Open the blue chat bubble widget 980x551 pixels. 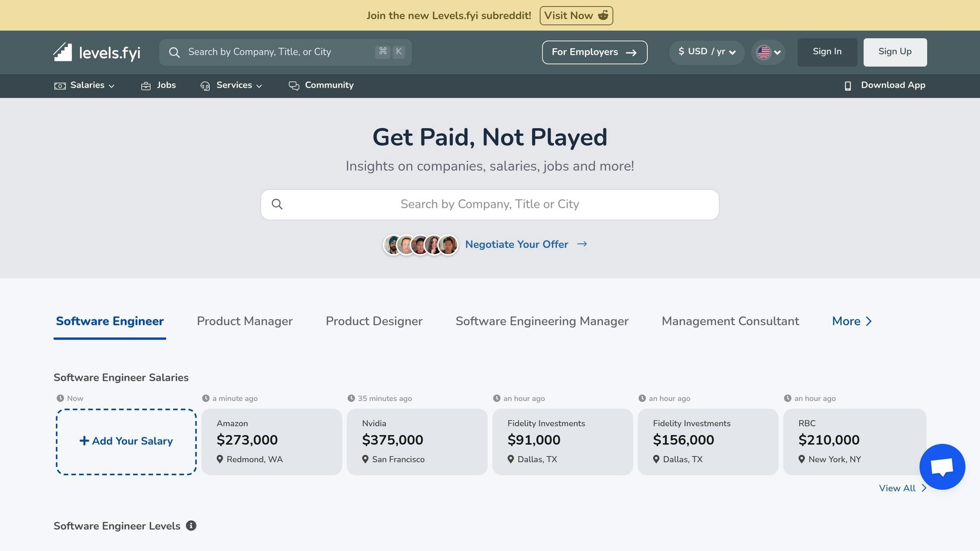pyautogui.click(x=942, y=466)
